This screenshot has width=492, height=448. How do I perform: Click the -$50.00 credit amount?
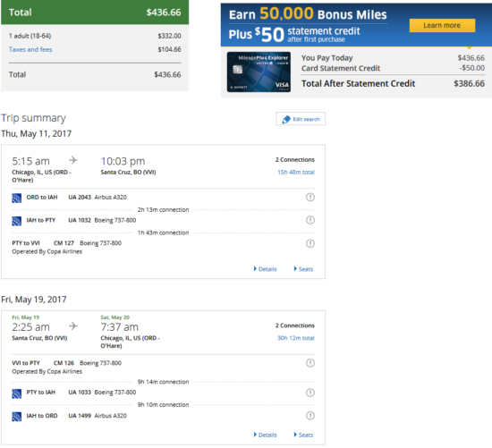tap(472, 68)
